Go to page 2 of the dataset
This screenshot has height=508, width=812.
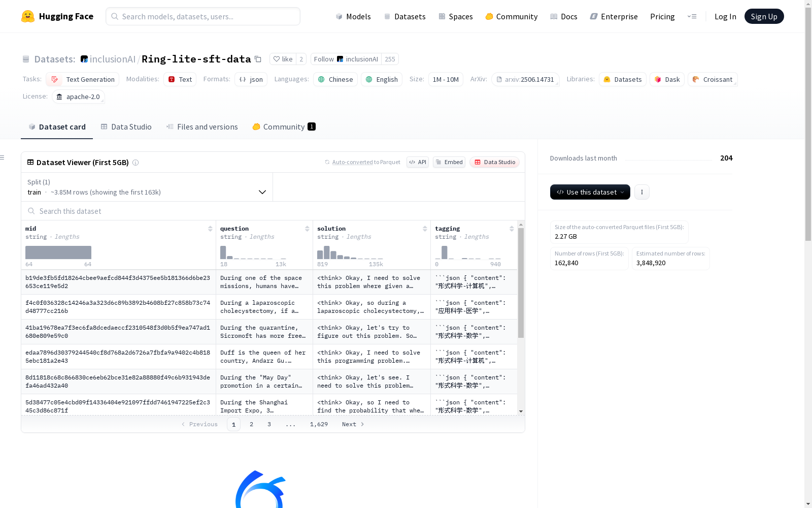point(251,424)
